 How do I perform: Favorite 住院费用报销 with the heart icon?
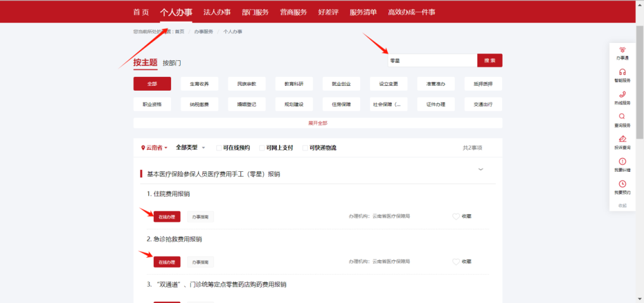pos(456,217)
